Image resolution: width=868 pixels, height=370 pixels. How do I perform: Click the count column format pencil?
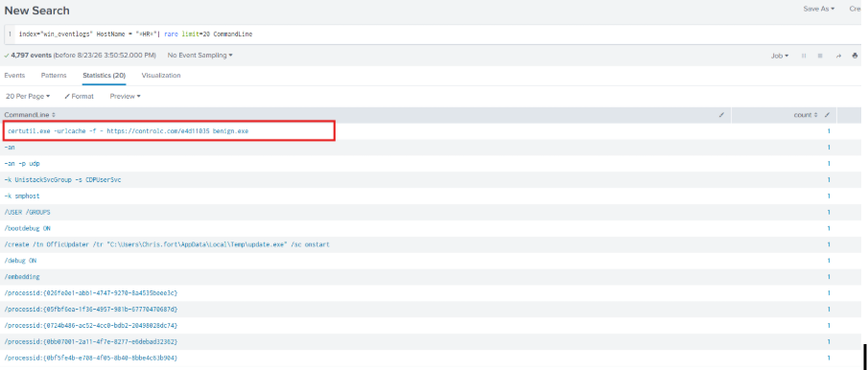[827, 115]
